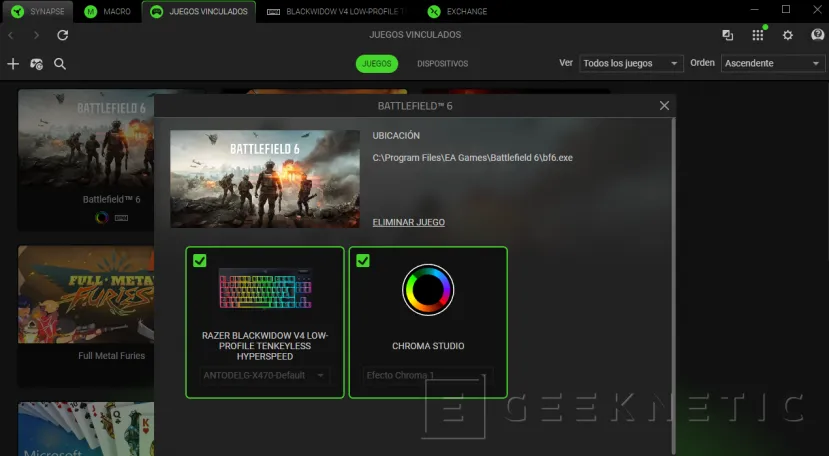829x456 pixels.
Task: Click the Battlefield 6 game path text
Action: [x=472, y=158]
